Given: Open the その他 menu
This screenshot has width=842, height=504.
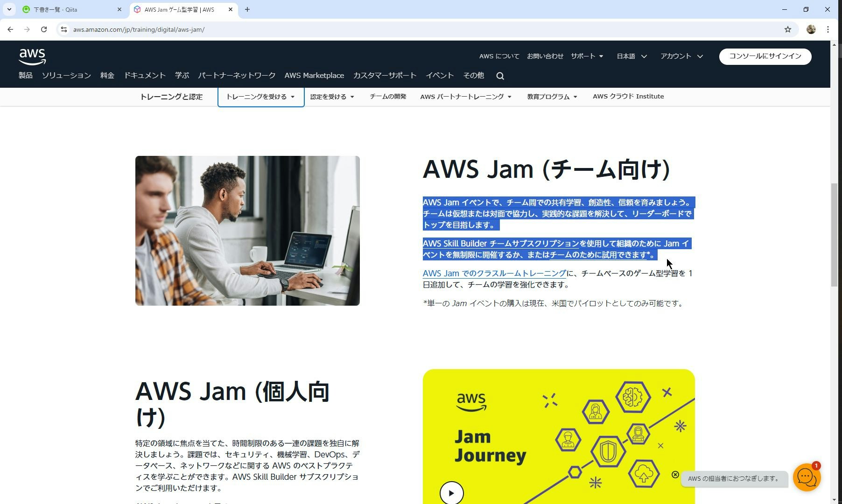Looking at the screenshot, I should click(x=474, y=76).
